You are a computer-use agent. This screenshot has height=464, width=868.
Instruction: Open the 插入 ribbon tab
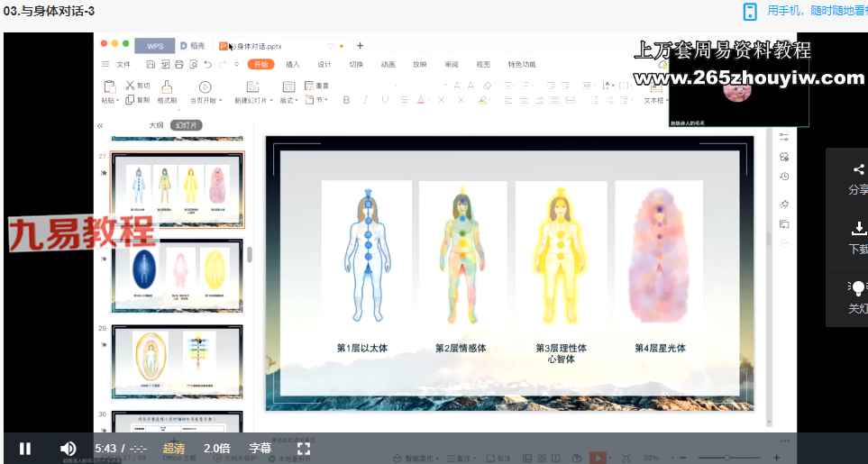[x=292, y=65]
